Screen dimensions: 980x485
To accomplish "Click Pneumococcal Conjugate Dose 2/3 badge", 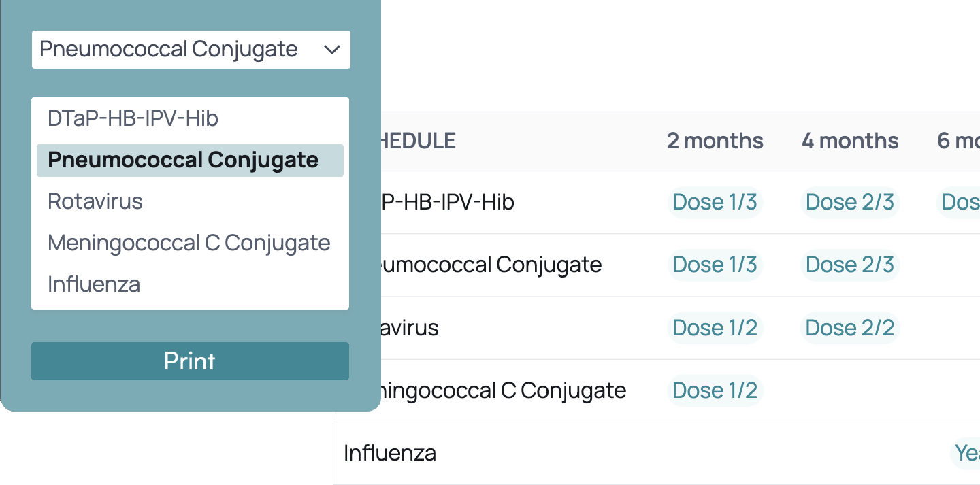I will coord(850,265).
